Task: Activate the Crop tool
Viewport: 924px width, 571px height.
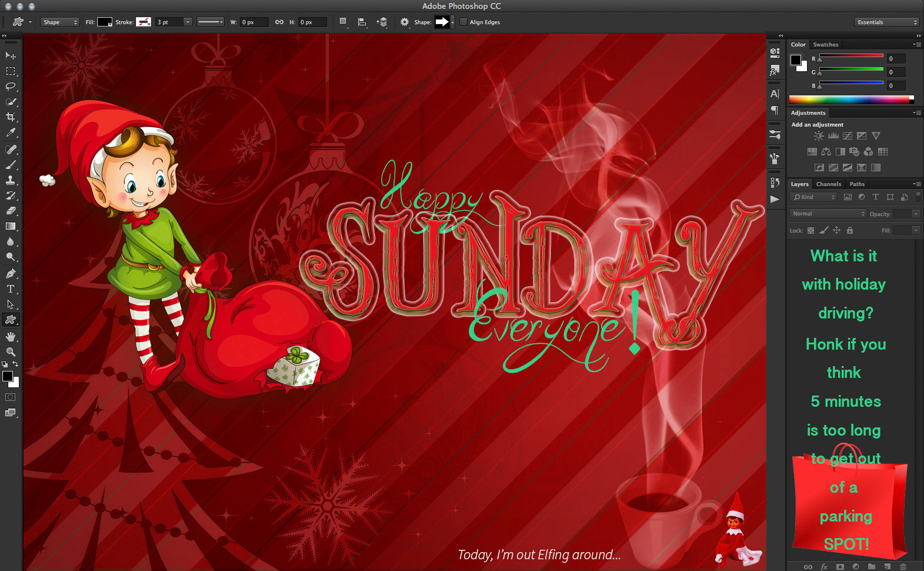Action: (11, 117)
